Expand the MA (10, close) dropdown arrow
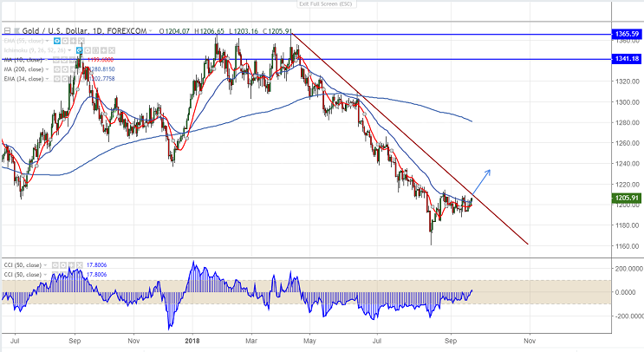 pyautogui.click(x=46, y=60)
